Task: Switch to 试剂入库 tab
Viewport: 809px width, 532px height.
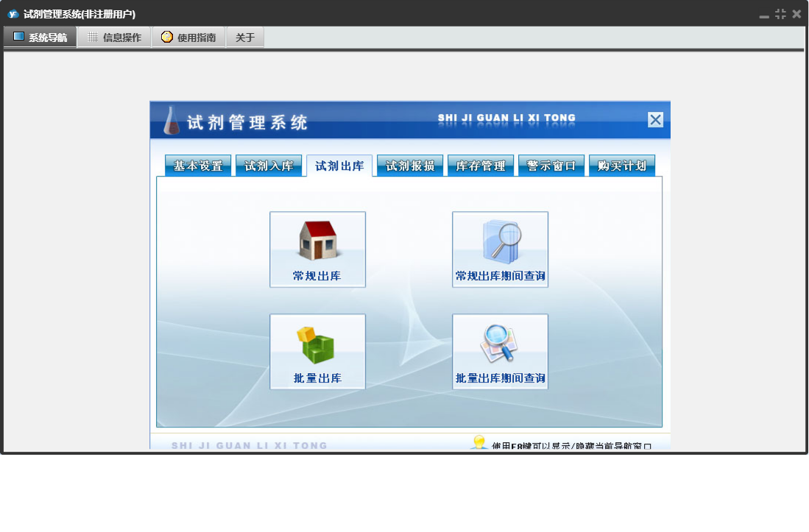Action: (x=268, y=166)
